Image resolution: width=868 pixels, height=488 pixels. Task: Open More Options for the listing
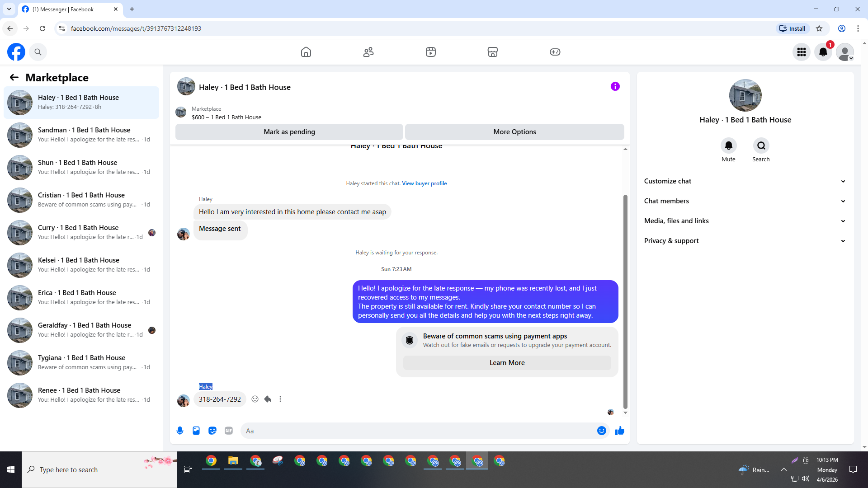click(x=514, y=132)
